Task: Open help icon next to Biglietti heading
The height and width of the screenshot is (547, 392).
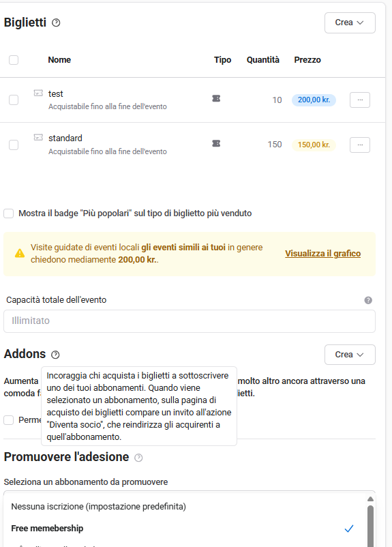Action: (56, 23)
